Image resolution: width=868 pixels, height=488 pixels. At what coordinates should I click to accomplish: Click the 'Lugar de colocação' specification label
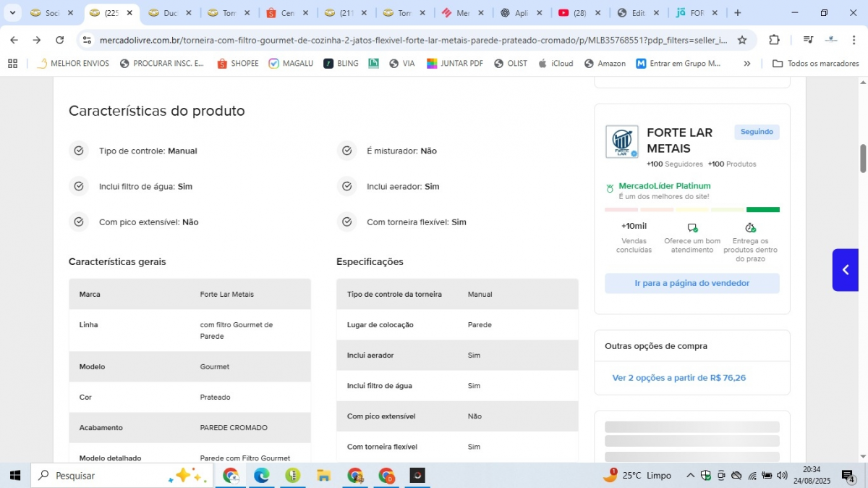[x=380, y=324]
